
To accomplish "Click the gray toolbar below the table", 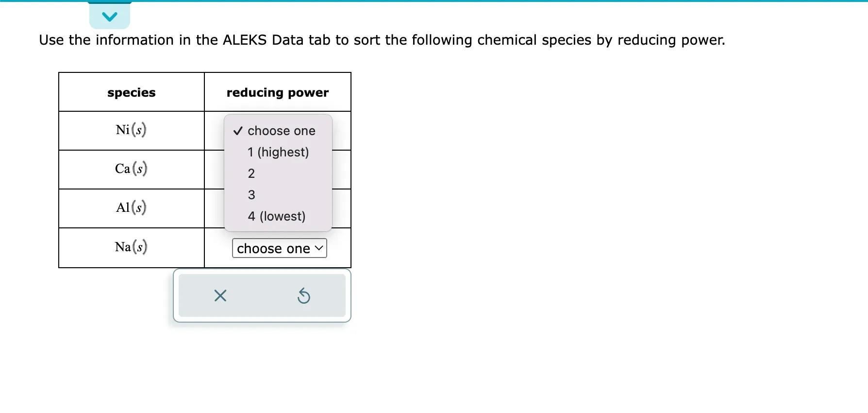I will click(x=262, y=295).
